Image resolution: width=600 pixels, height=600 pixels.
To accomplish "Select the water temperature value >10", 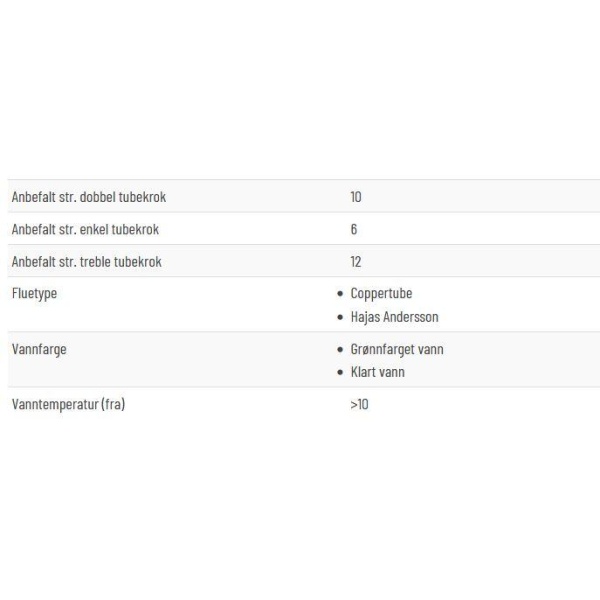I will coord(359,404).
